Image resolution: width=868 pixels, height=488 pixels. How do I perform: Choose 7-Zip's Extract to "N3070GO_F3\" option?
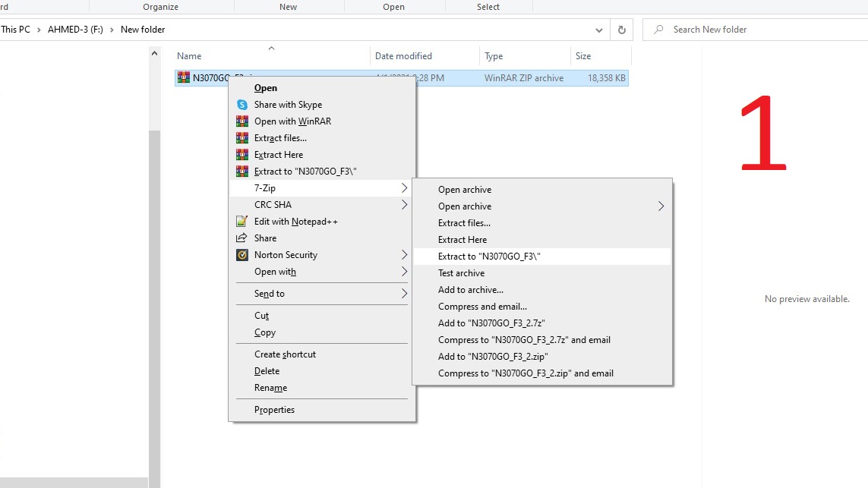(489, 257)
